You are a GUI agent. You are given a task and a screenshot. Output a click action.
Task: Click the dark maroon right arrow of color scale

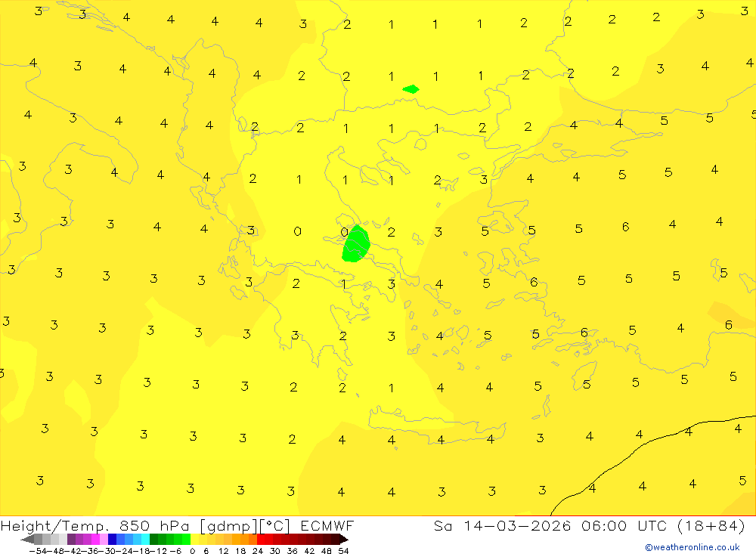[x=344, y=539]
